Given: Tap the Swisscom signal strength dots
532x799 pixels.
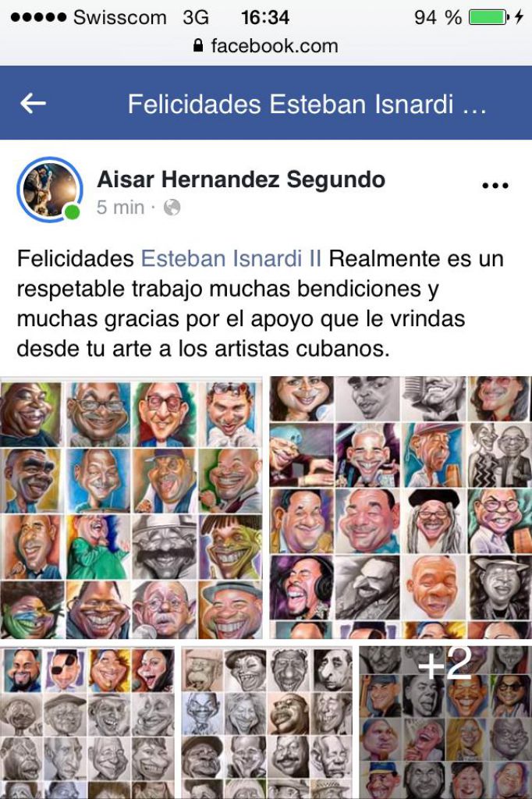Looking at the screenshot, I should (x=38, y=17).
